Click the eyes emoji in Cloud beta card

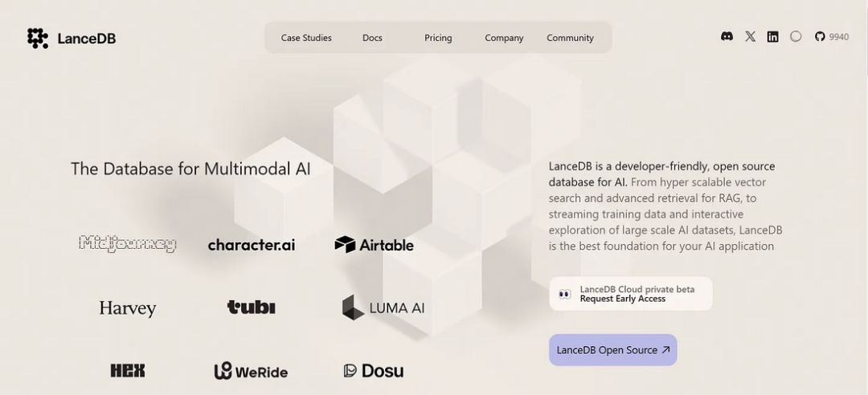point(565,294)
